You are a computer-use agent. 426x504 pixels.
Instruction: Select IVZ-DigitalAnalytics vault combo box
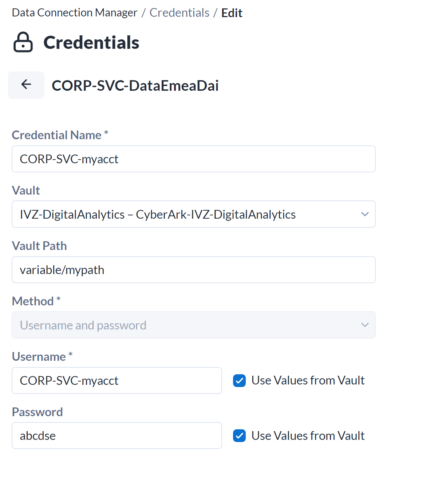coord(193,214)
